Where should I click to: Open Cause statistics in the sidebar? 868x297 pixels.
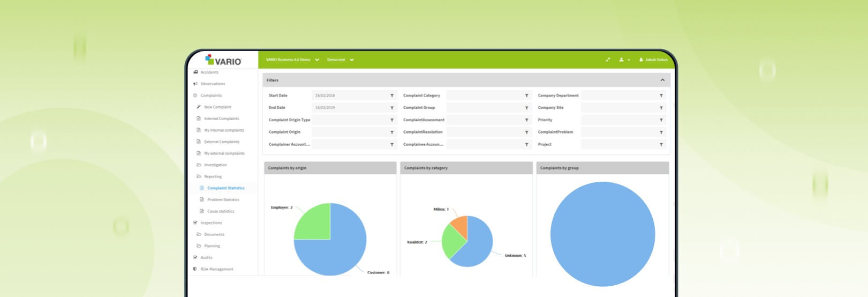click(221, 211)
